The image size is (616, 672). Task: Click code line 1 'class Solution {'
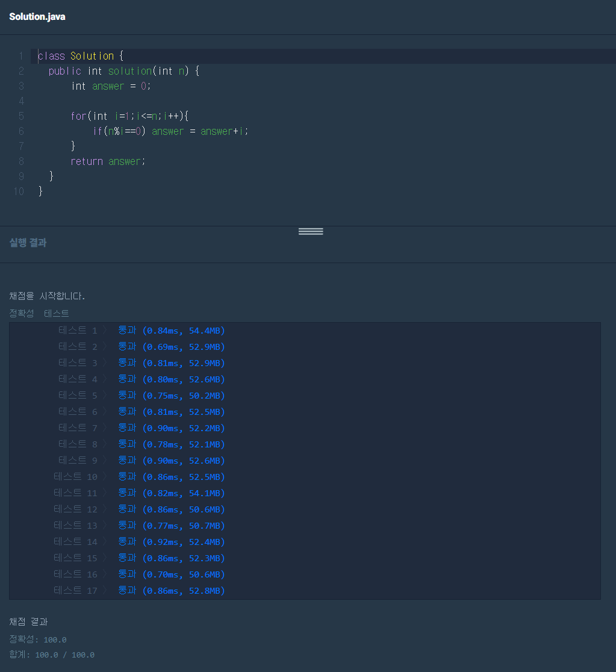tap(81, 56)
